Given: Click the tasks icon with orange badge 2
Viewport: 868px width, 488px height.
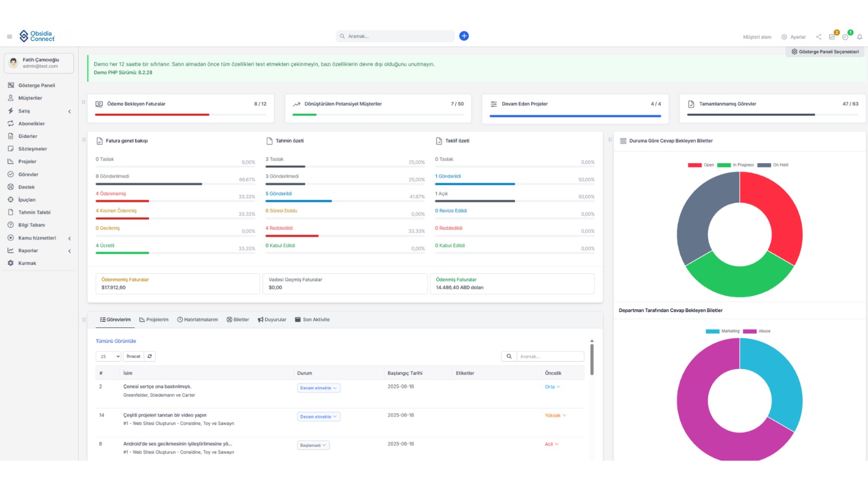Looking at the screenshot, I should coord(832,37).
